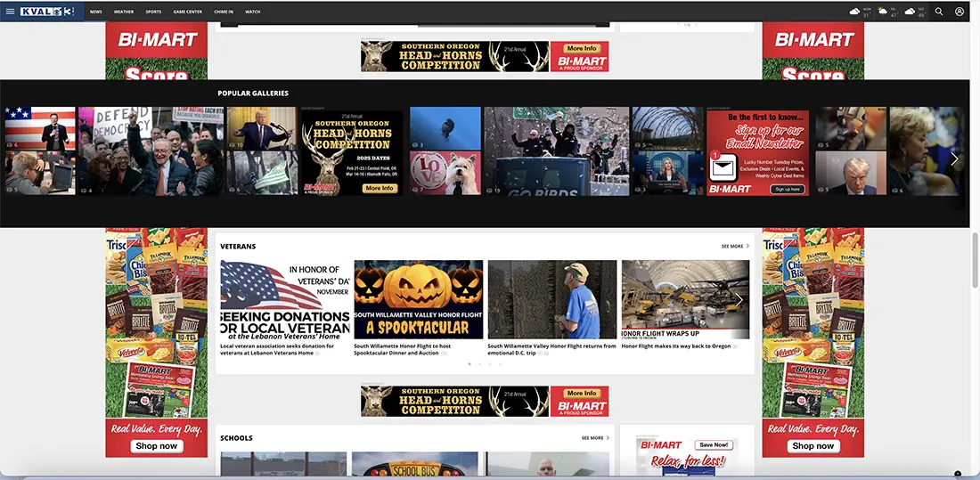Open the dome structure gallery thumbnail
980x480 pixels.
tap(667, 129)
